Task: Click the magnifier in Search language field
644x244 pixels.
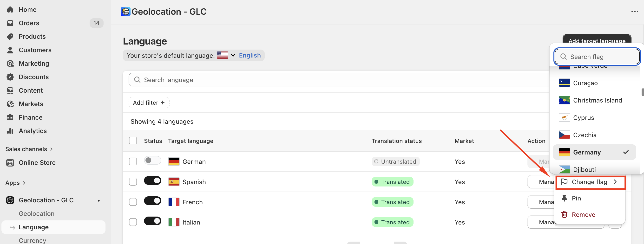Action: pos(137,80)
